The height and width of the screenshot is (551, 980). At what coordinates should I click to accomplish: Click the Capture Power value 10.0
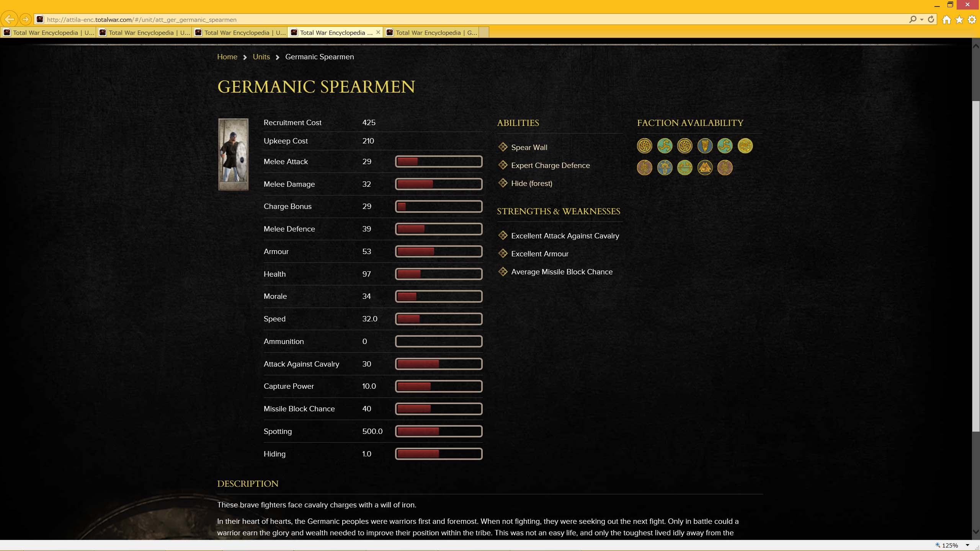click(369, 386)
